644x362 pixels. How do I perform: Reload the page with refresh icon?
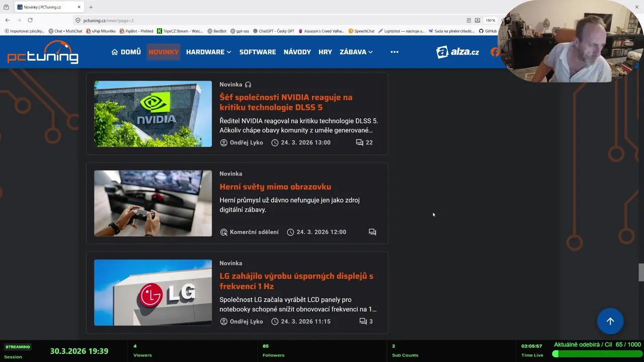30,20
